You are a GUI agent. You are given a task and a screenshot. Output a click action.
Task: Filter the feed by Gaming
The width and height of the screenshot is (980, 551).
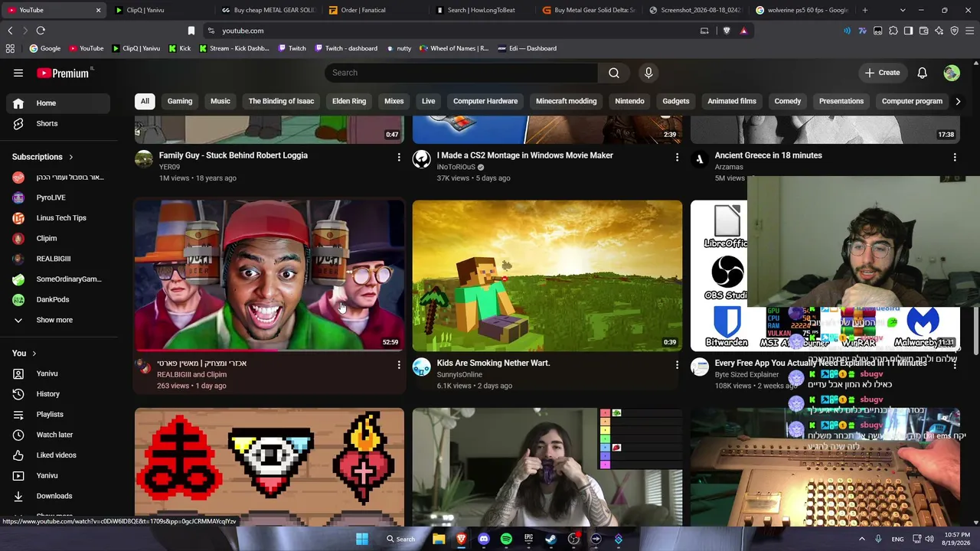[x=180, y=101]
